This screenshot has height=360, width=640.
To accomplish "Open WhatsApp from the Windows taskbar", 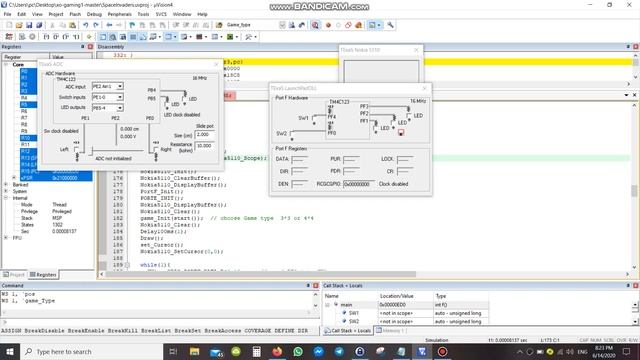I will coord(298,351).
